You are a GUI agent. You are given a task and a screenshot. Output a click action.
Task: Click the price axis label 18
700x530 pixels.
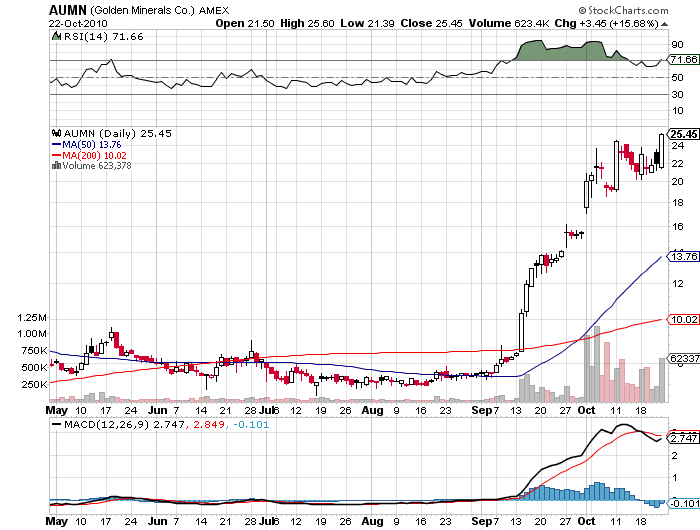677,202
